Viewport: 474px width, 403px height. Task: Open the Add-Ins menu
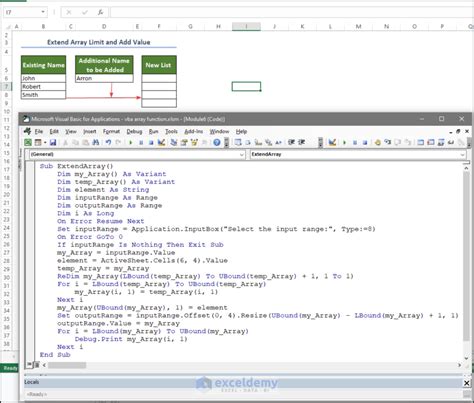pyautogui.click(x=194, y=131)
